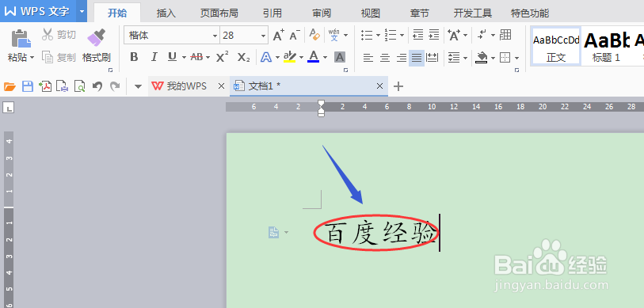The height and width of the screenshot is (308, 644).
Task: Apply subscript X₂ formatting
Action: [x=243, y=57]
